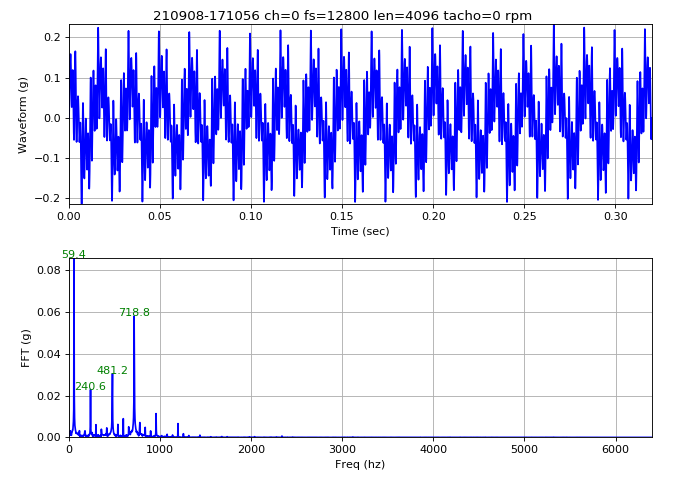The height and width of the screenshot is (486, 686).
Task: Click the '−0.1' waveform axis tick label
Action: point(47,158)
